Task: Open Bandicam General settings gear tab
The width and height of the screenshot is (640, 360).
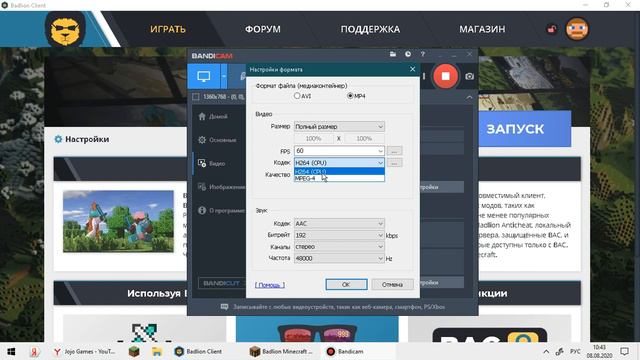Action: tap(218, 140)
